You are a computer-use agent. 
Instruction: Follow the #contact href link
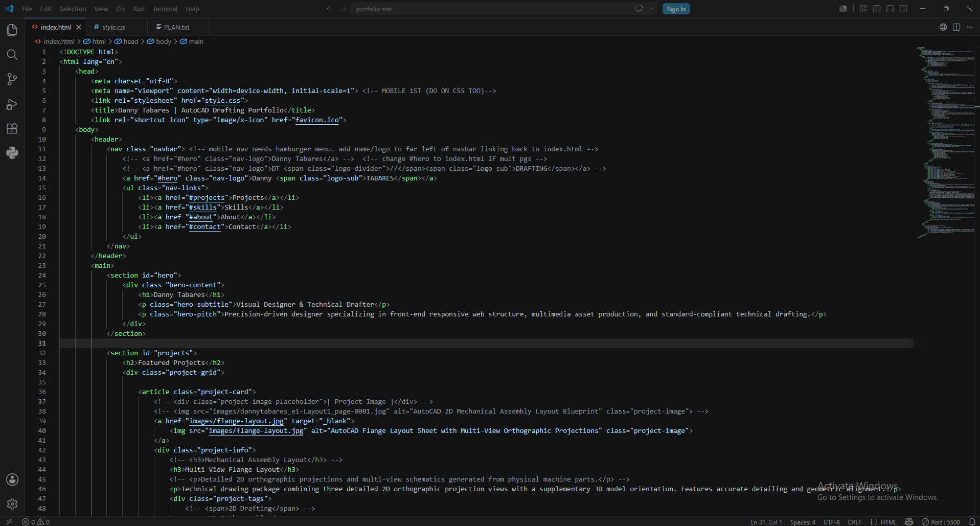205,227
